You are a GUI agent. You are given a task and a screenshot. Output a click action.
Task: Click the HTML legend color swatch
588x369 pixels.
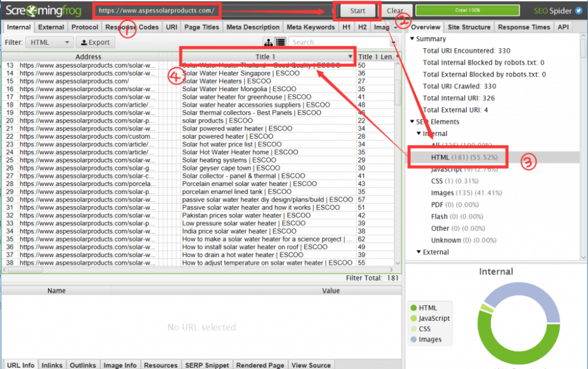pos(413,308)
